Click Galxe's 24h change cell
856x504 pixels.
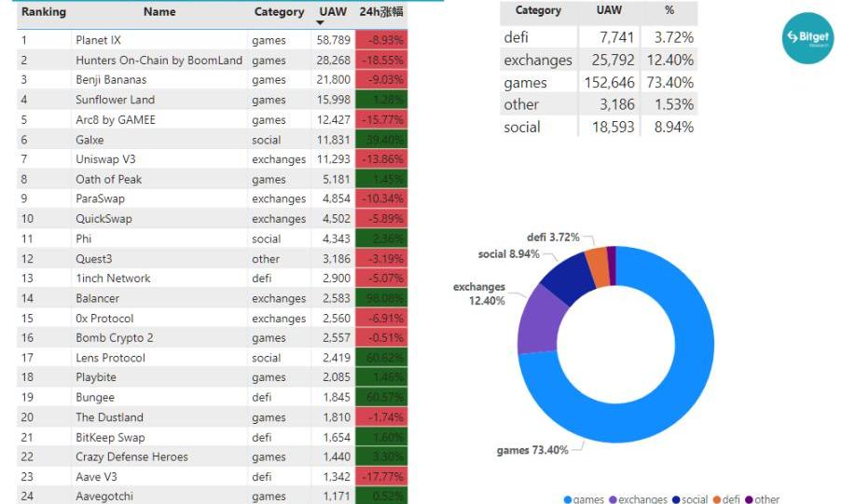381,140
